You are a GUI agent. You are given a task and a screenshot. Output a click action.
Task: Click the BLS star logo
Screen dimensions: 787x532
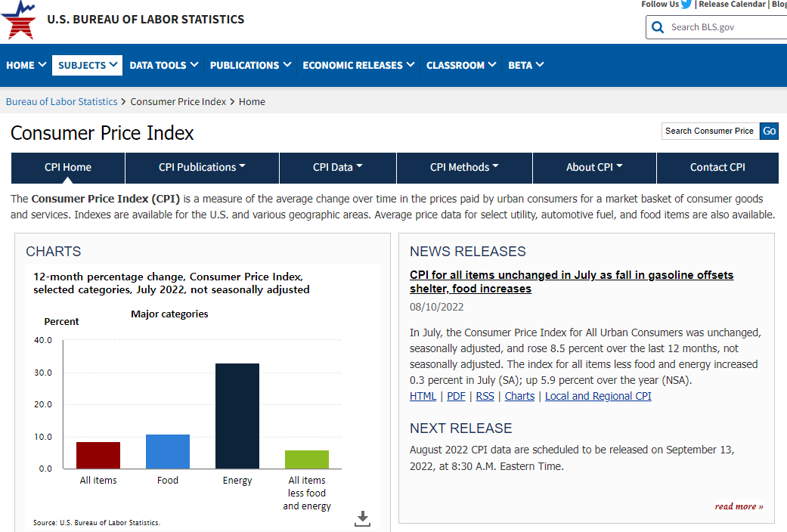pyautogui.click(x=19, y=20)
